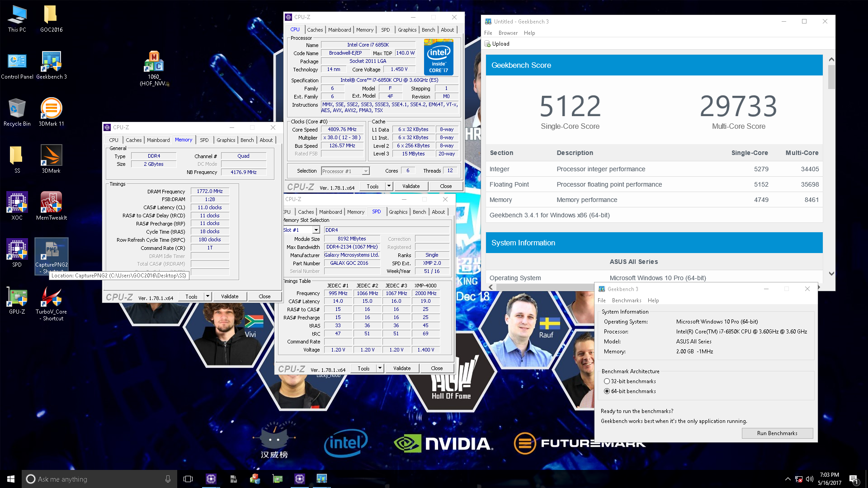Launch the 3DMark desktop shortcut

coord(51,160)
